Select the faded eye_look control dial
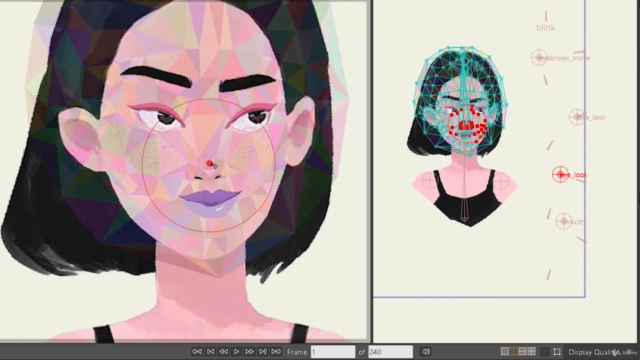This screenshot has width=640, height=360. click(x=577, y=117)
